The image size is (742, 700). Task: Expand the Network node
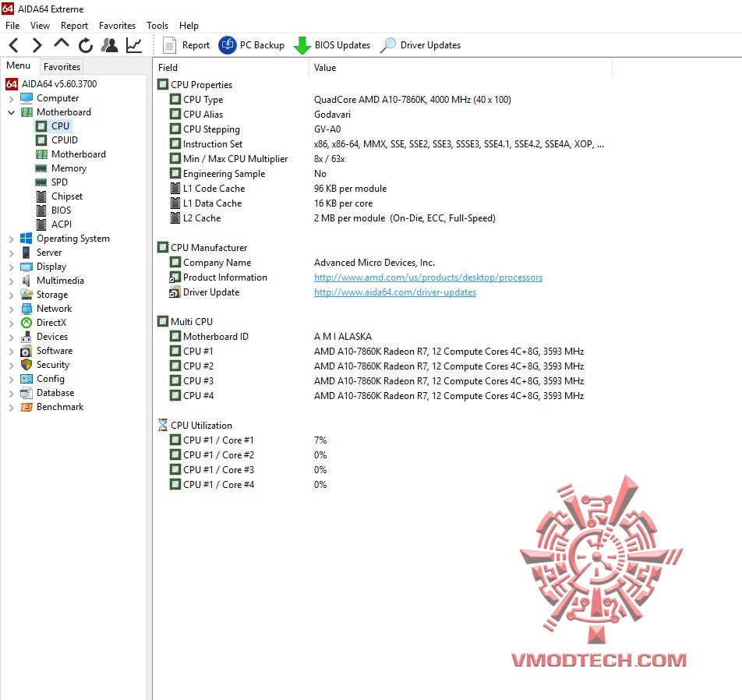click(12, 309)
